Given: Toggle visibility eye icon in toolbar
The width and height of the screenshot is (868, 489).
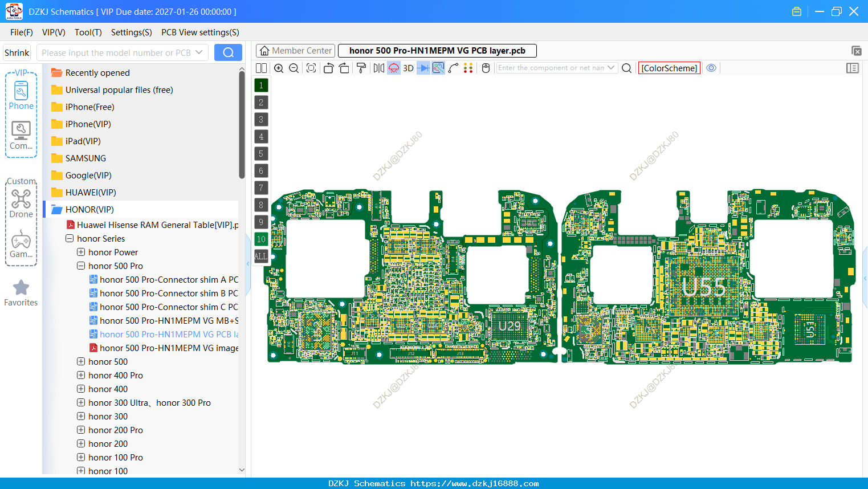Looking at the screenshot, I should (711, 68).
